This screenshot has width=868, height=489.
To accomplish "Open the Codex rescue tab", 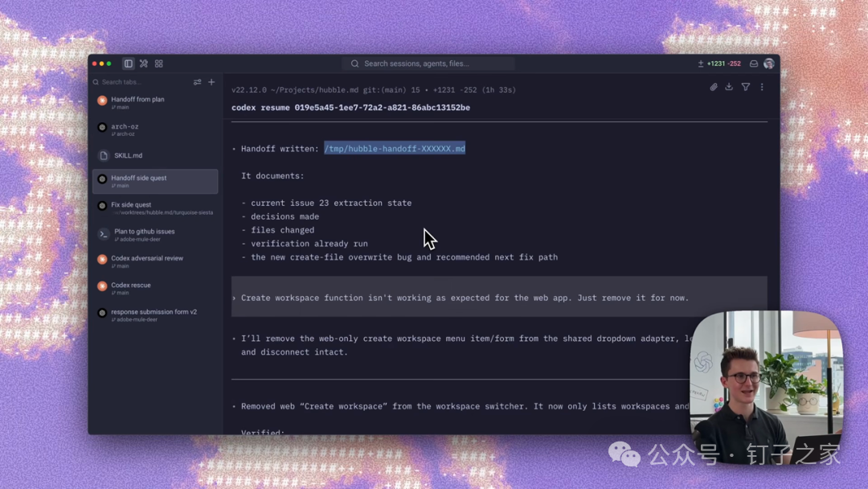I will click(x=155, y=289).
